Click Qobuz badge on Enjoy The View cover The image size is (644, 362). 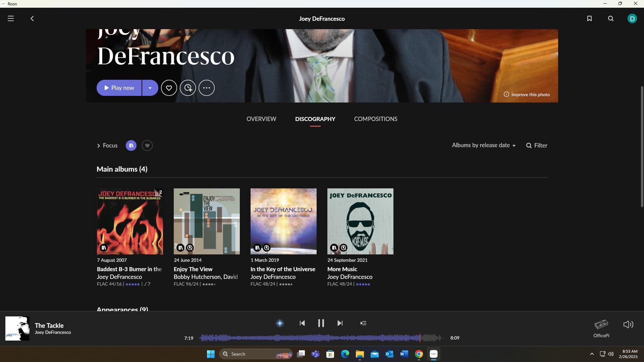point(190,248)
